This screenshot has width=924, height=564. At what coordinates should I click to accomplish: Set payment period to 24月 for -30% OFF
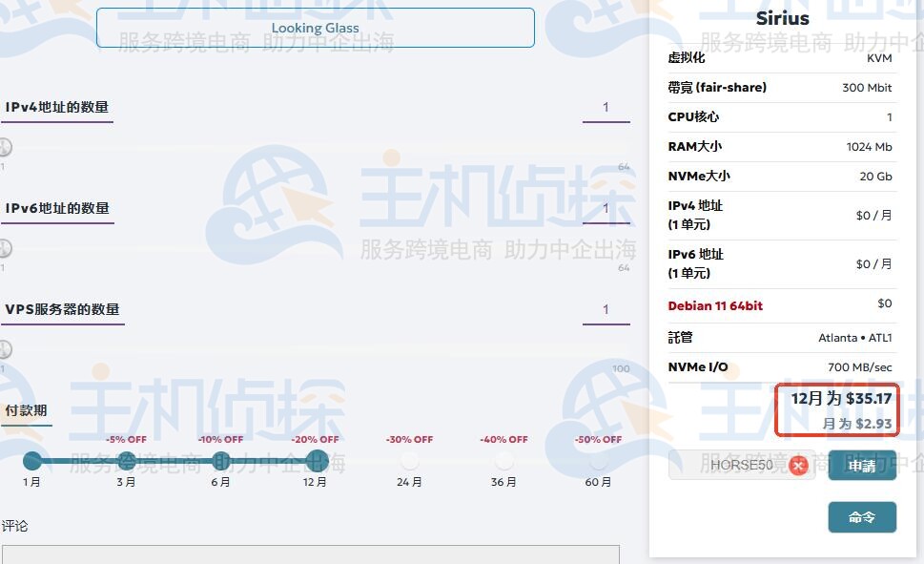click(x=409, y=459)
